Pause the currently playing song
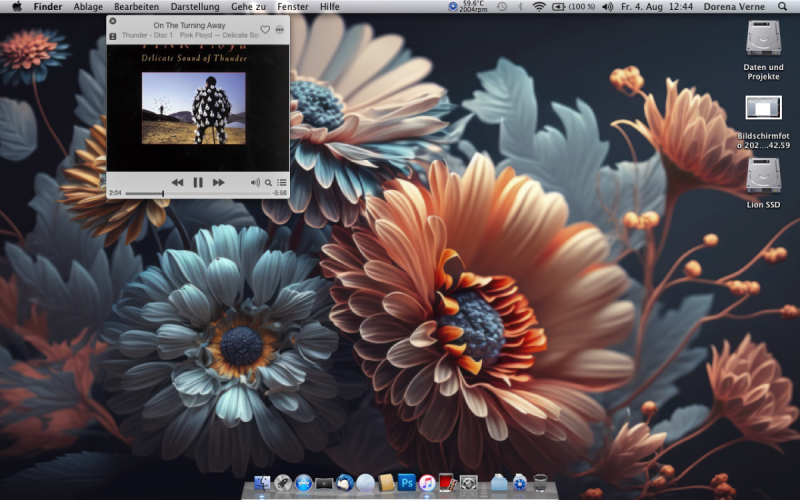 [x=198, y=183]
